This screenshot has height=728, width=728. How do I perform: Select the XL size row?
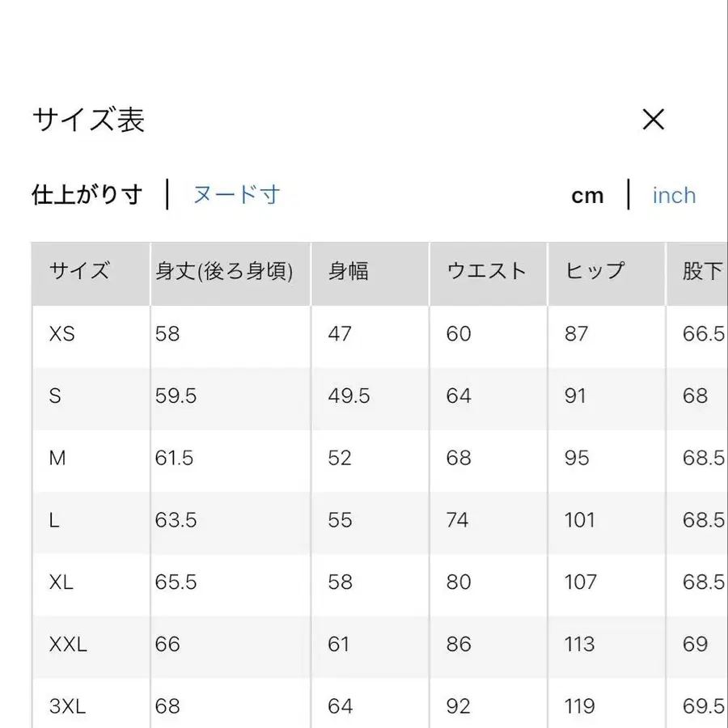[61, 582]
